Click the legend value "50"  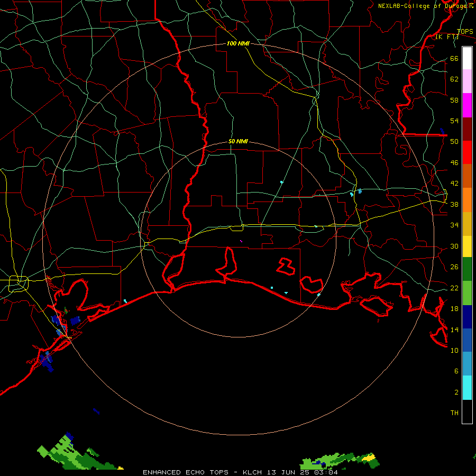pyautogui.click(x=454, y=142)
